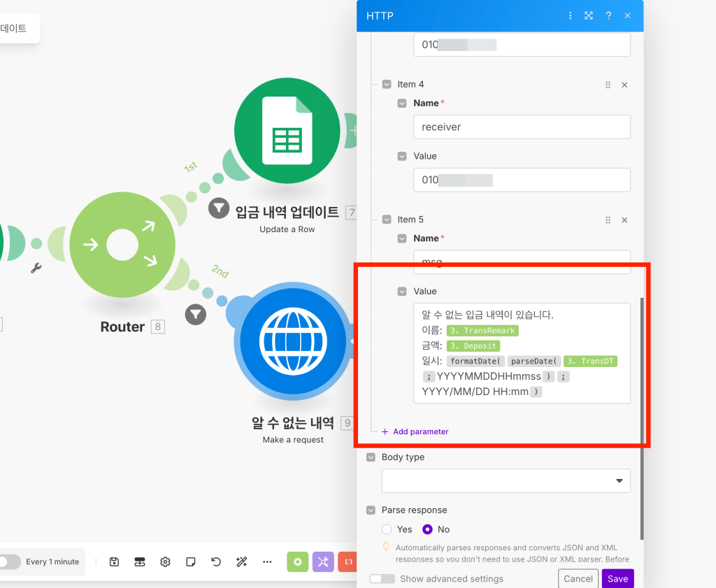This screenshot has width=716, height=588.
Task: Open the HTTP panel three-dot menu
Action: pyautogui.click(x=571, y=15)
